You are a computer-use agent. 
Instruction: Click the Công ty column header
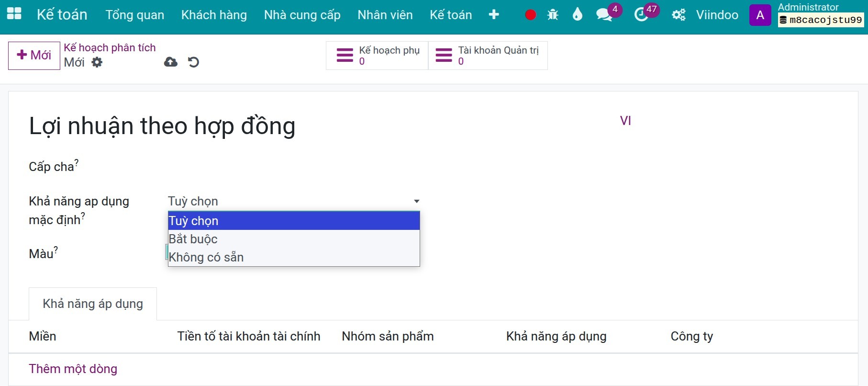(x=692, y=336)
